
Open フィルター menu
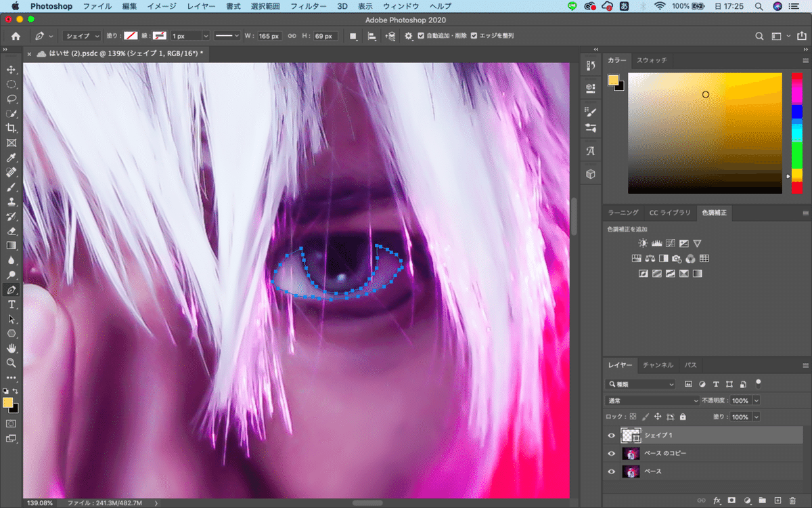coord(308,6)
